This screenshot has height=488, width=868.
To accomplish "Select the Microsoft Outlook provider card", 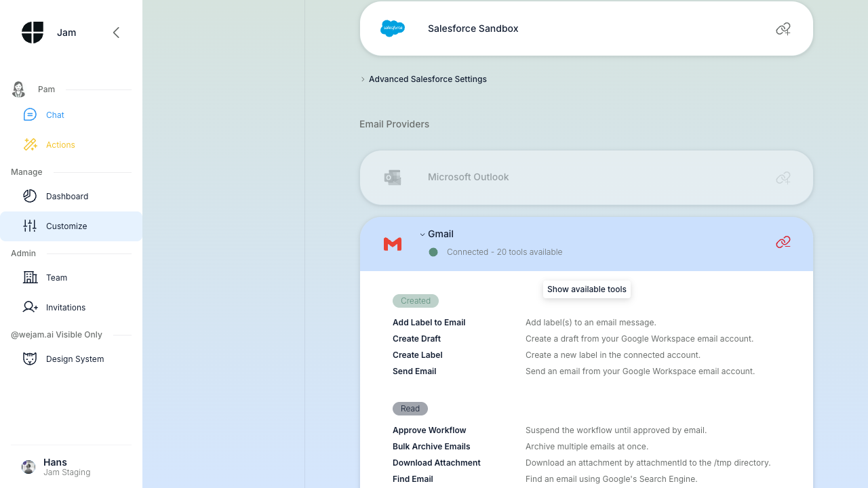I will tap(587, 178).
